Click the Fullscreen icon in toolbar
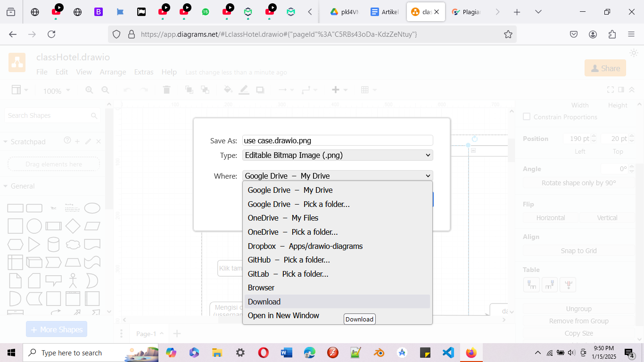 click(x=610, y=90)
